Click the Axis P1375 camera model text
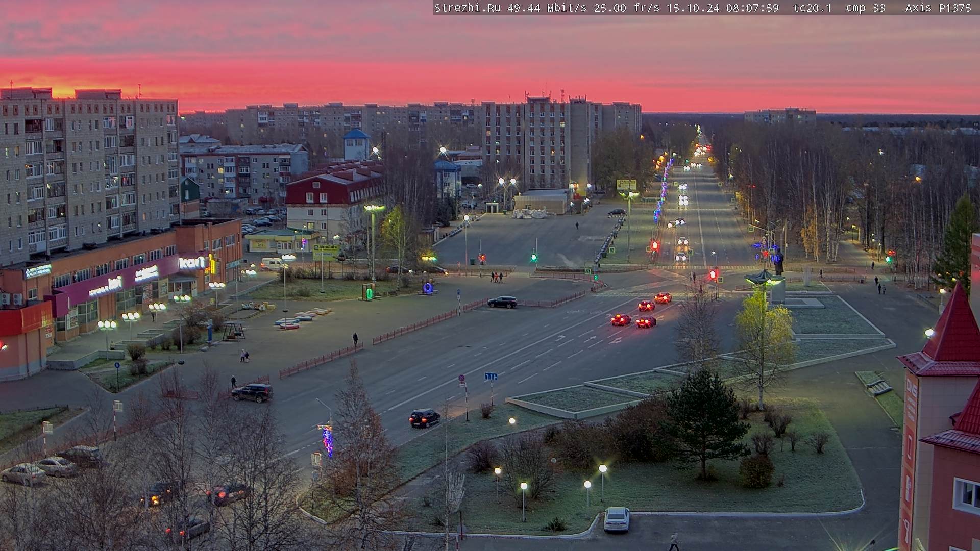Viewport: 980px width, 551px height. tap(938, 8)
